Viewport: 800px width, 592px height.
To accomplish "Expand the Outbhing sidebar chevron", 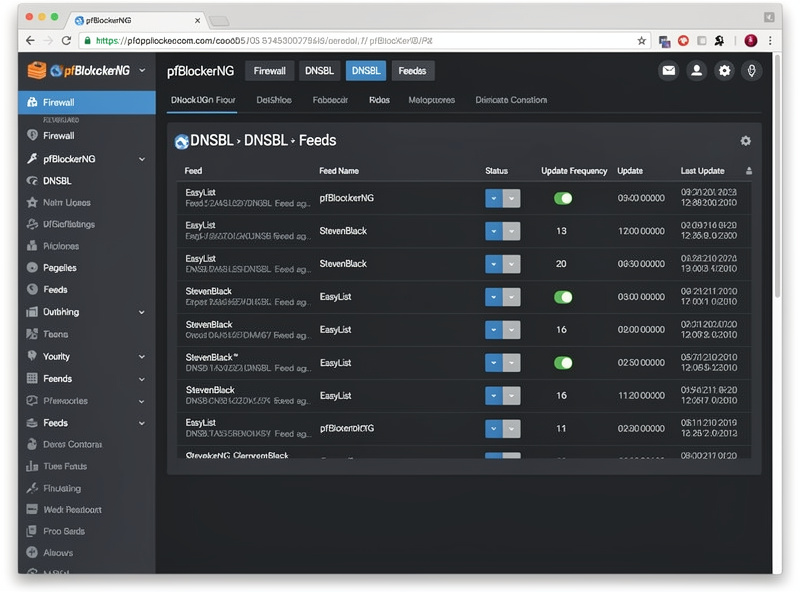I will coord(142,312).
